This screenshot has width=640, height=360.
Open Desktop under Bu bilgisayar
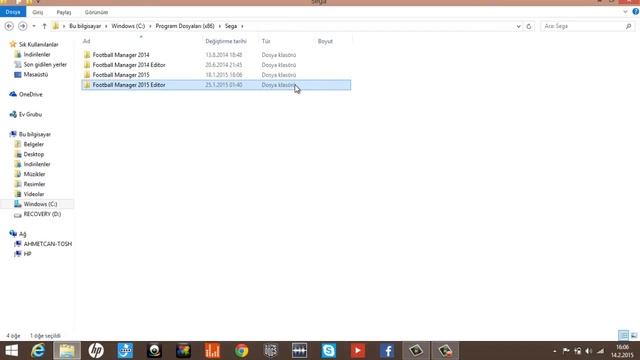point(33,154)
